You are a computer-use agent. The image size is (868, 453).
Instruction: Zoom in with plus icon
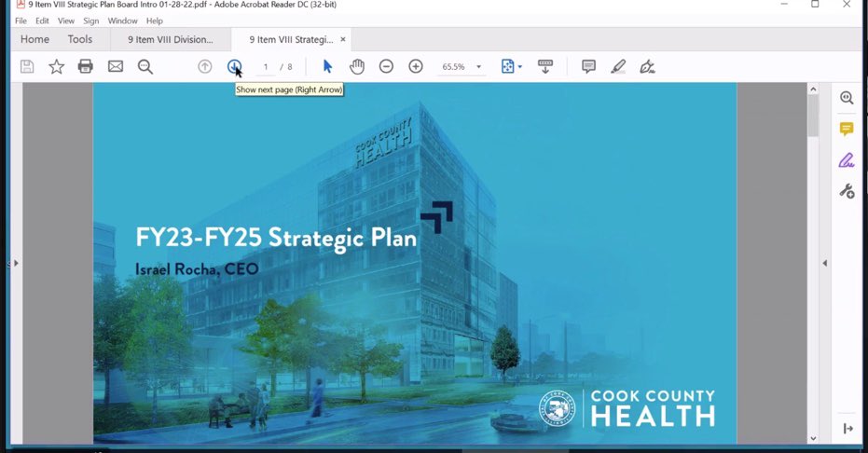tap(416, 67)
